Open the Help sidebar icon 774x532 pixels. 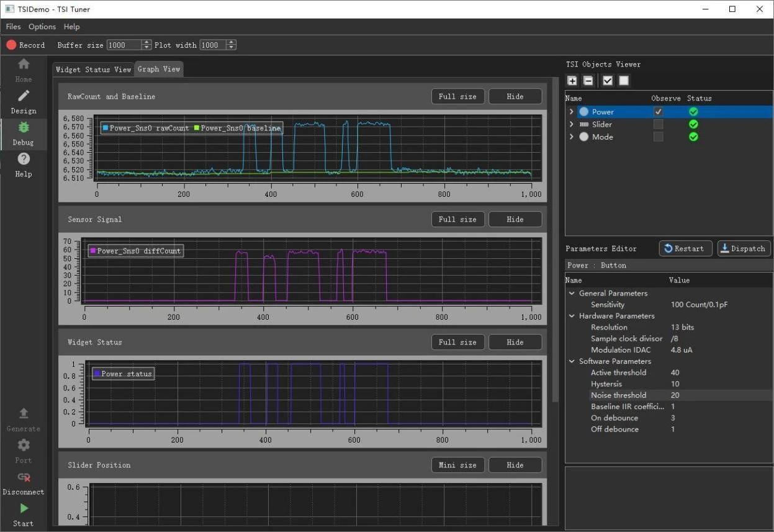pyautogui.click(x=24, y=160)
